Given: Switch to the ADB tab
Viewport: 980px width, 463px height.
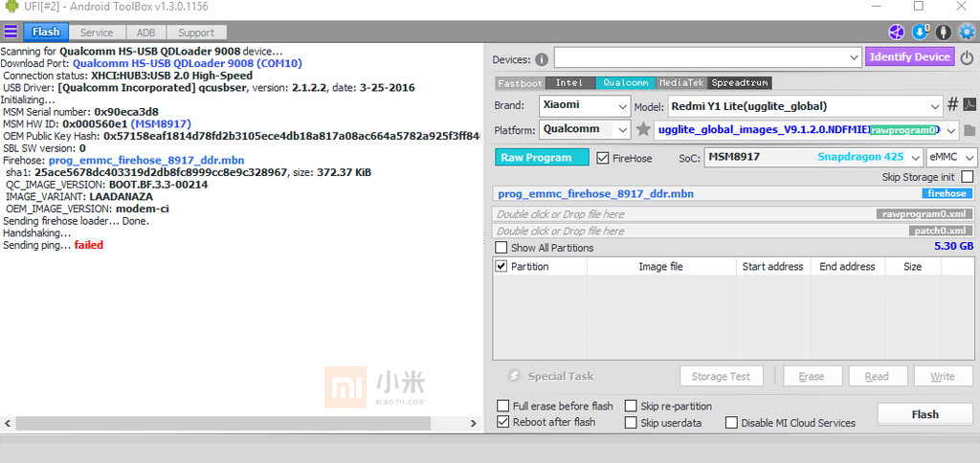Looking at the screenshot, I should click(145, 33).
